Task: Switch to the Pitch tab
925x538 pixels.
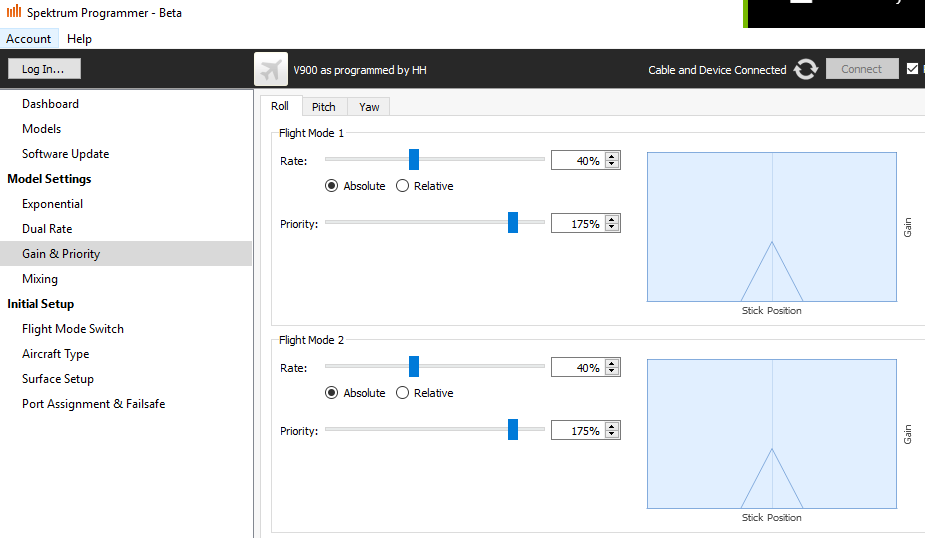Action: [323, 107]
